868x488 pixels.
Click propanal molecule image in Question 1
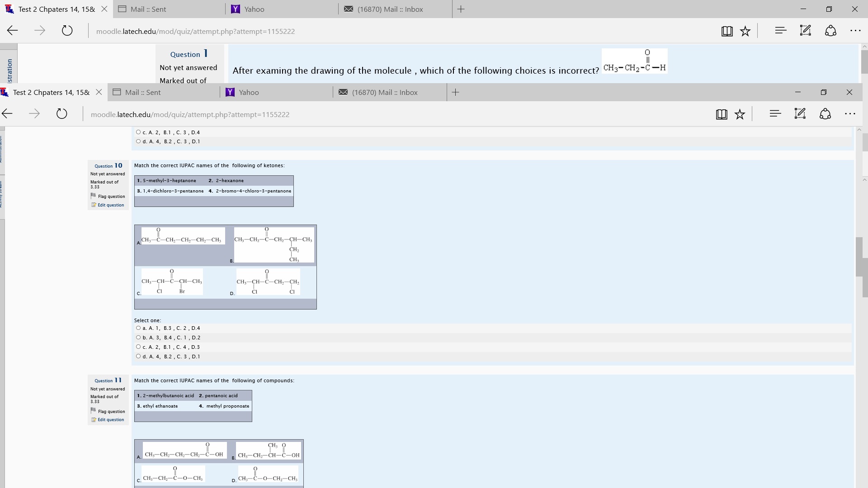[x=635, y=61]
